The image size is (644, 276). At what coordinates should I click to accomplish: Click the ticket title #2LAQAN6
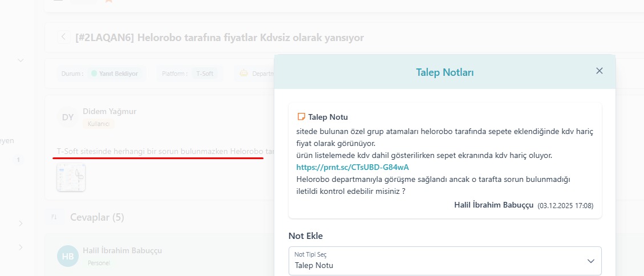coord(220,38)
